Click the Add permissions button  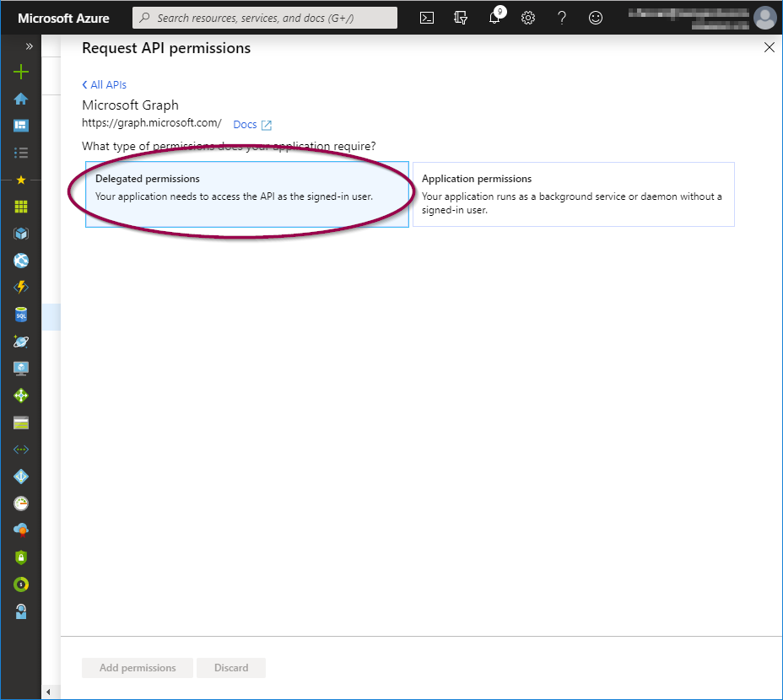(138, 668)
